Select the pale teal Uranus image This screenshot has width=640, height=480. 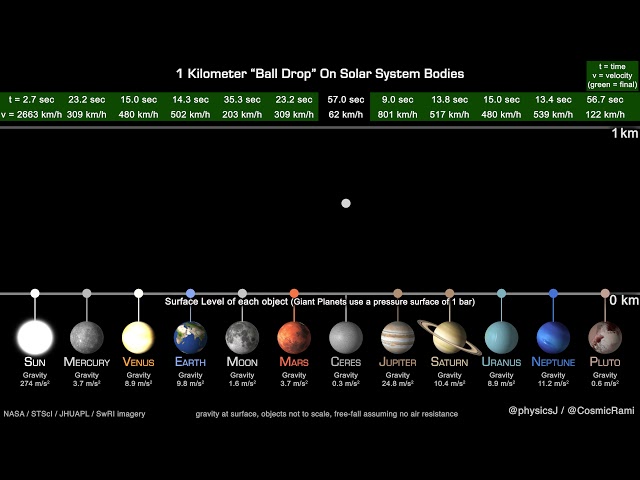(x=501, y=338)
